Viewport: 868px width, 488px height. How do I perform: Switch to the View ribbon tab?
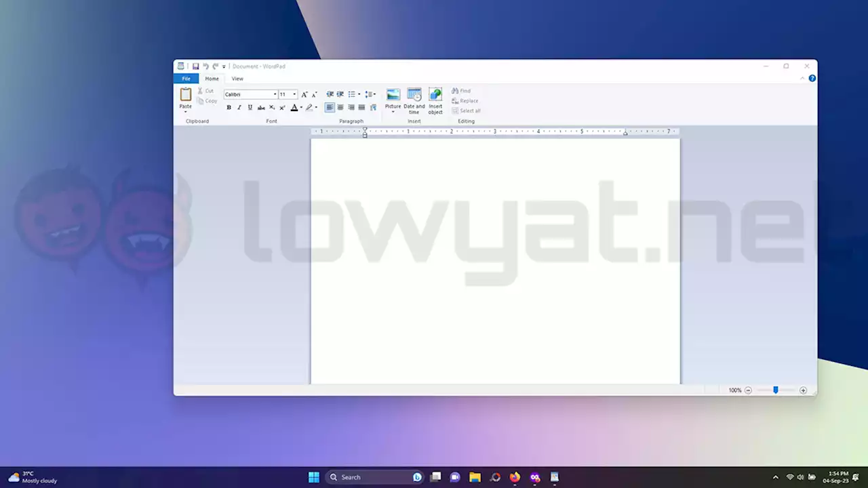pos(237,79)
